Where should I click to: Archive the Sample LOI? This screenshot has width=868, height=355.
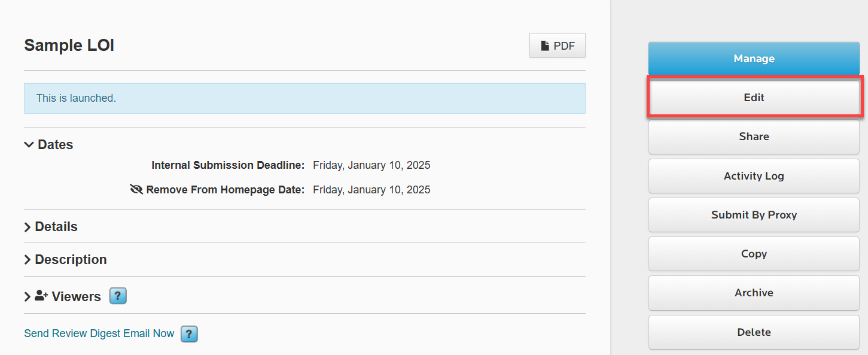click(x=753, y=292)
